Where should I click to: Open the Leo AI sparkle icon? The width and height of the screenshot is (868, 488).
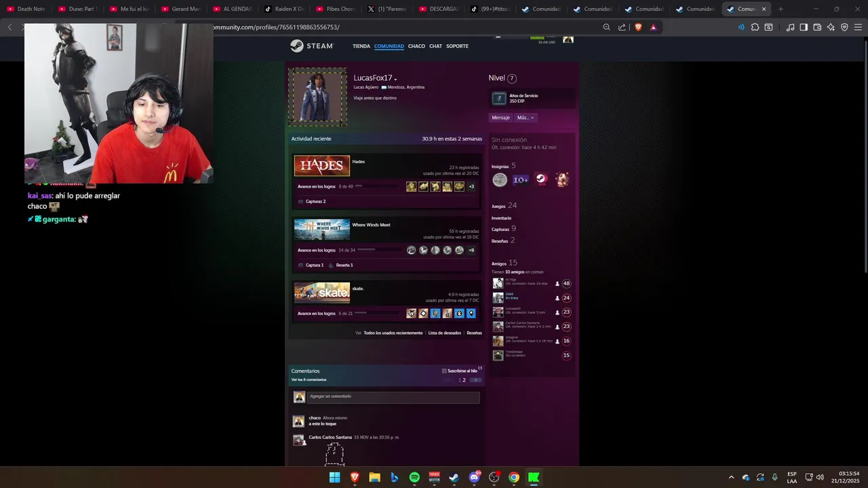coord(831,27)
